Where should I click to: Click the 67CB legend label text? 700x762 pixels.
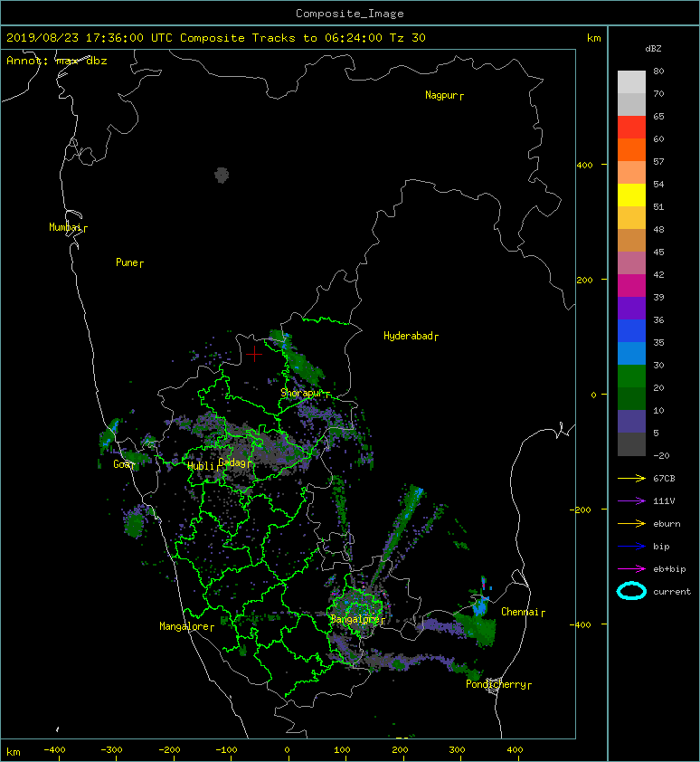tap(664, 478)
